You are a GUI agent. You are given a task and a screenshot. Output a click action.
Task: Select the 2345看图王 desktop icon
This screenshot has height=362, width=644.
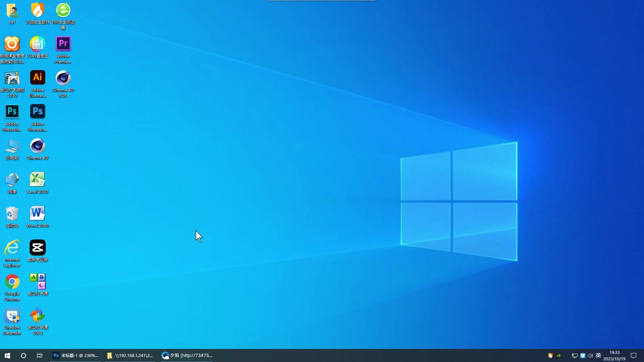tap(38, 47)
